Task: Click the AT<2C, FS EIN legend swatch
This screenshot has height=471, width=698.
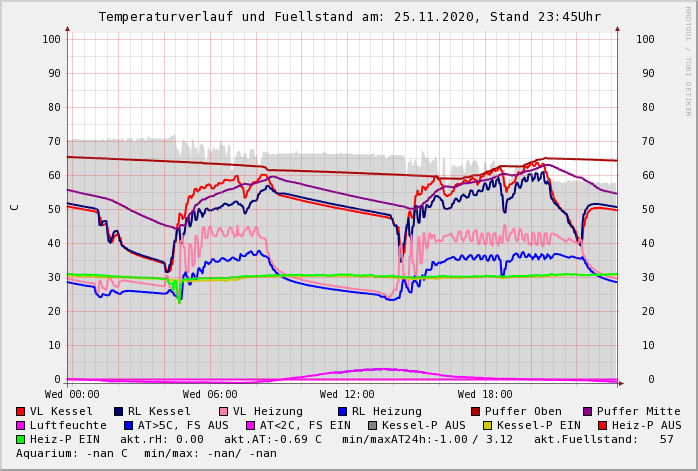Action: (x=252, y=426)
